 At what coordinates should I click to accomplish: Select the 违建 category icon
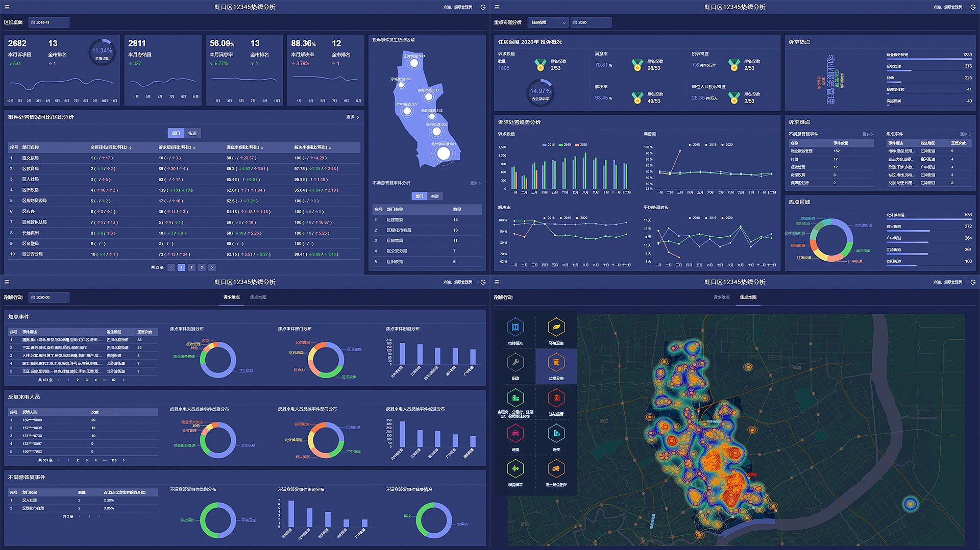516,434
